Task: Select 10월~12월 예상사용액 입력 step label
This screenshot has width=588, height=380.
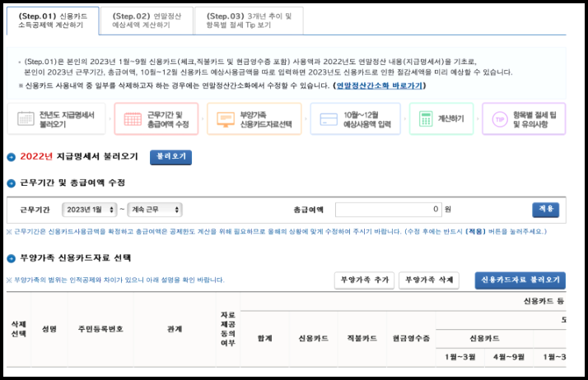Action: click(x=367, y=119)
